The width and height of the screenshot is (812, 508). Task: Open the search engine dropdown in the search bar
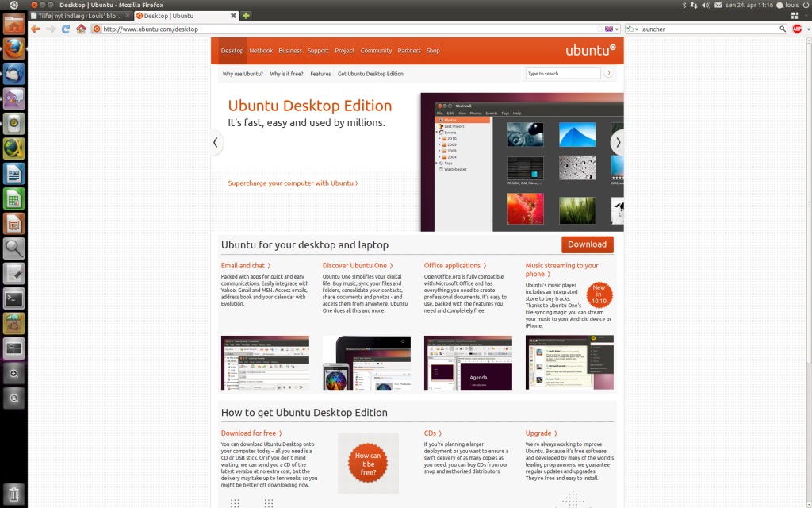(x=637, y=29)
